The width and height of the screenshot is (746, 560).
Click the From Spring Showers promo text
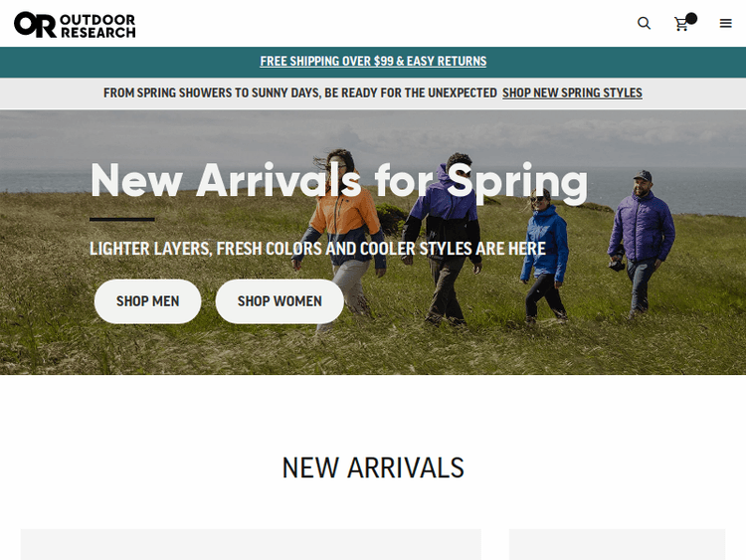[x=300, y=93]
